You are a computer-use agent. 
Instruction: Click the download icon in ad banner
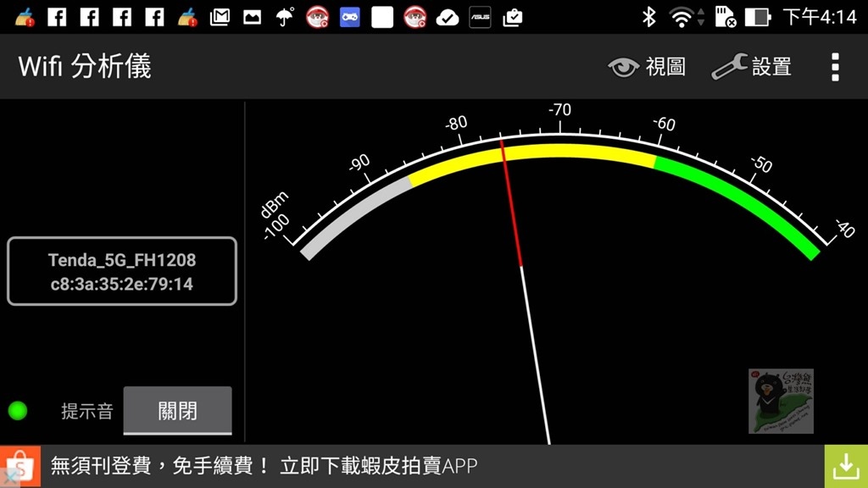click(x=846, y=467)
